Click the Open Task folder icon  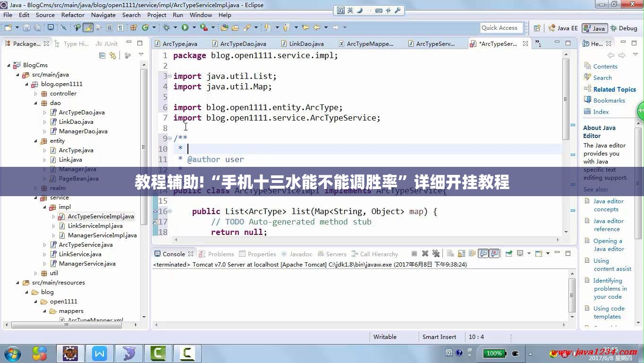click(x=235, y=28)
